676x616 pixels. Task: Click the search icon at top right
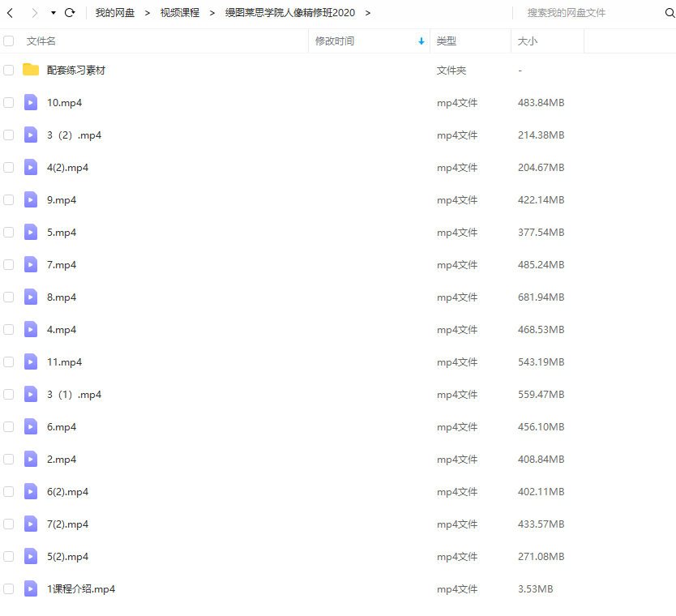(x=670, y=12)
